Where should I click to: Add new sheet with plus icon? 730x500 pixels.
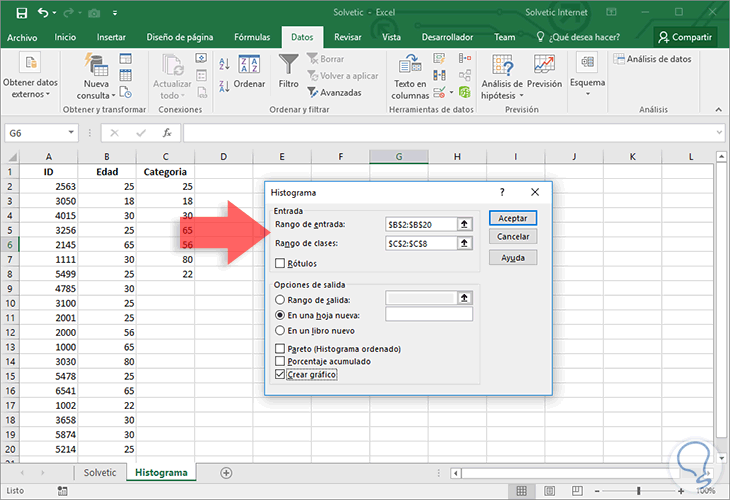tap(226, 472)
